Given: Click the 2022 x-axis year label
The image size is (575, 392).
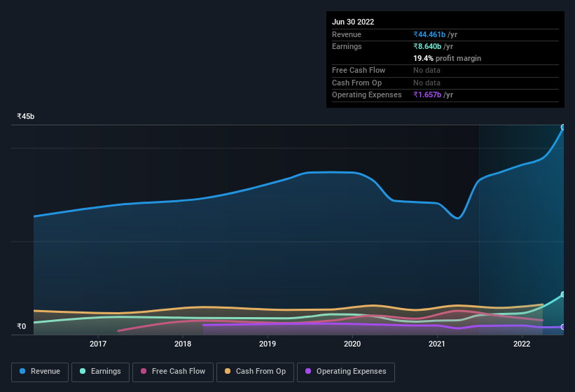Looking at the screenshot, I should (522, 344).
